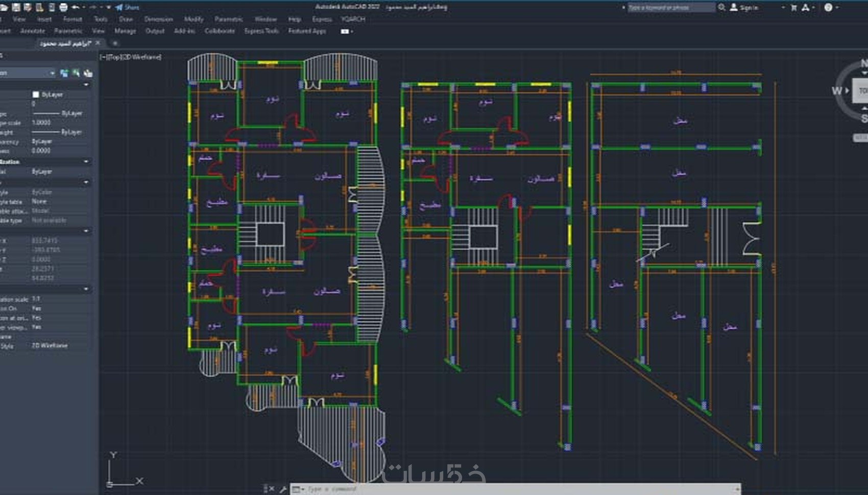Image resolution: width=868 pixels, height=495 pixels.
Task: Collapse the section above the style rows
Action: [86, 182]
